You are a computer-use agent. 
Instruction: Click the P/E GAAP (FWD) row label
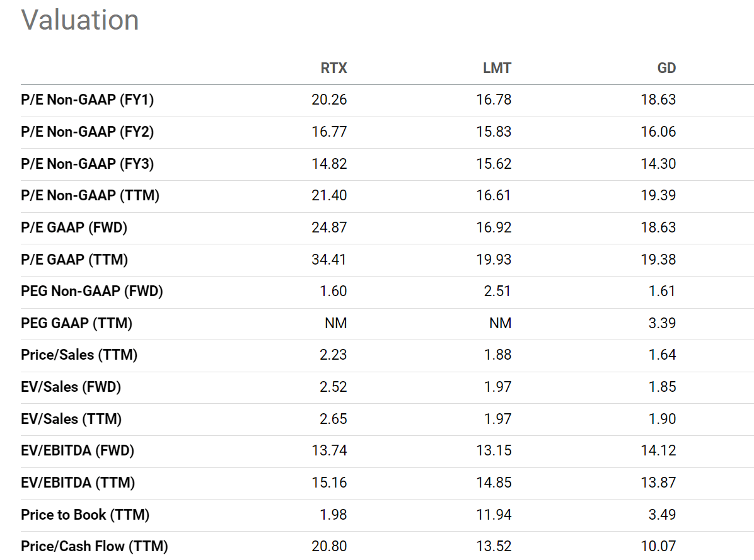coord(74,227)
